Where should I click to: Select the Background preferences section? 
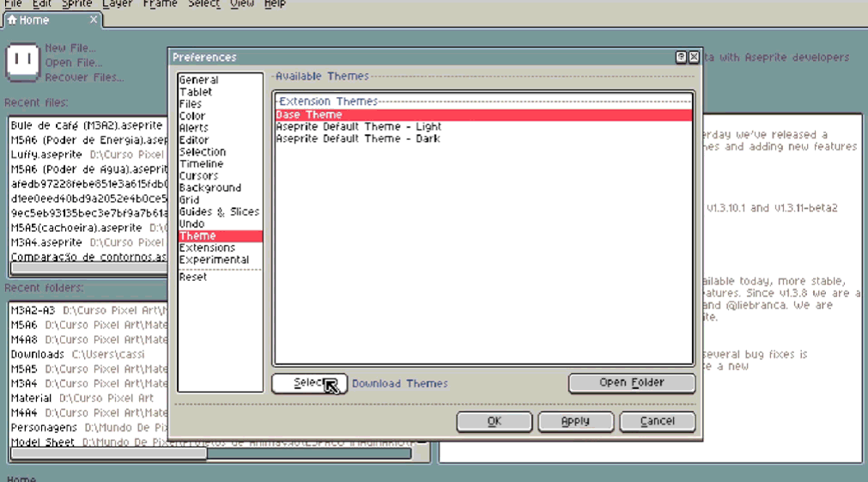tap(221, 188)
